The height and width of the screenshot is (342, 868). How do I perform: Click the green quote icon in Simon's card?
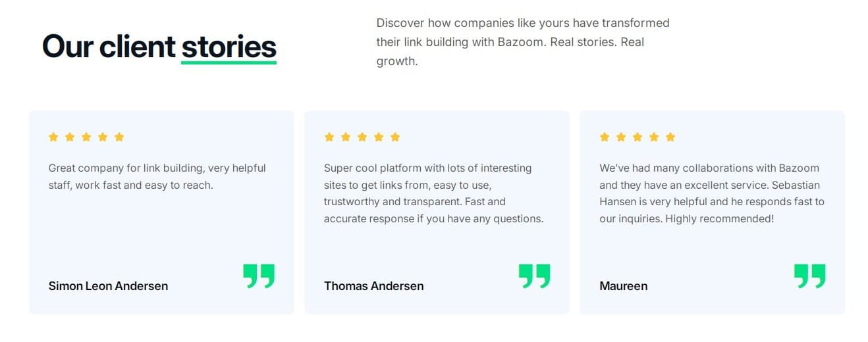tap(259, 276)
